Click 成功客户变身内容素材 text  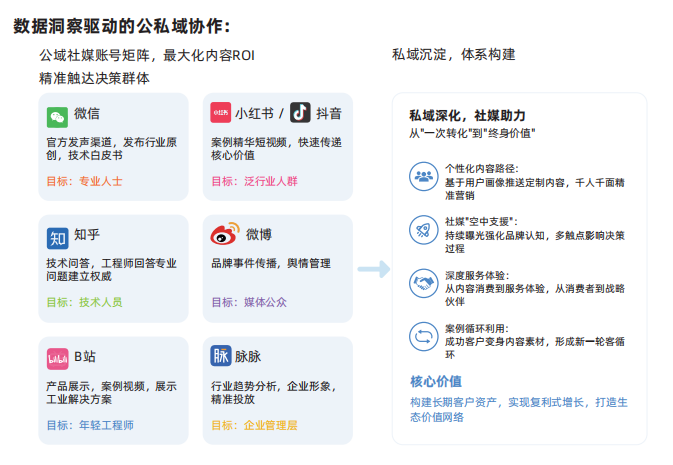pyautogui.click(x=535, y=348)
